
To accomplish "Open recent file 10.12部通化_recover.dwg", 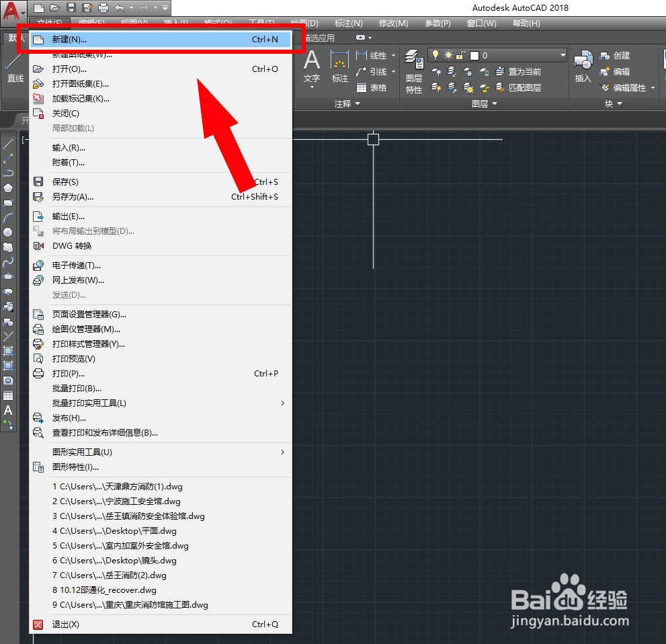I will click(x=161, y=590).
